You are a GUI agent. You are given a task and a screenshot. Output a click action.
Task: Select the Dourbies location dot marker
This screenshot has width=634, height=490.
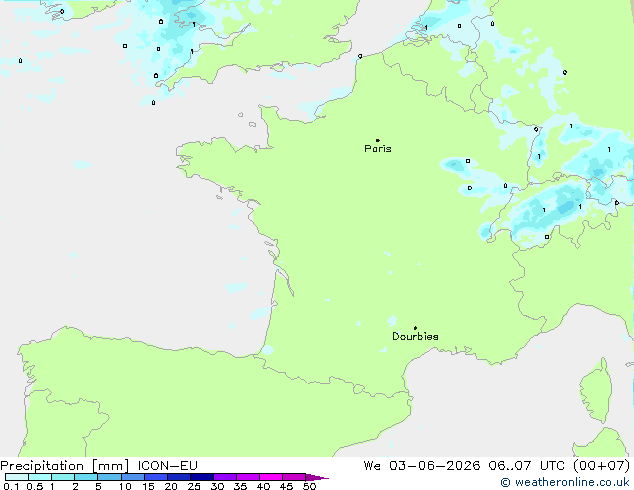tap(415, 328)
